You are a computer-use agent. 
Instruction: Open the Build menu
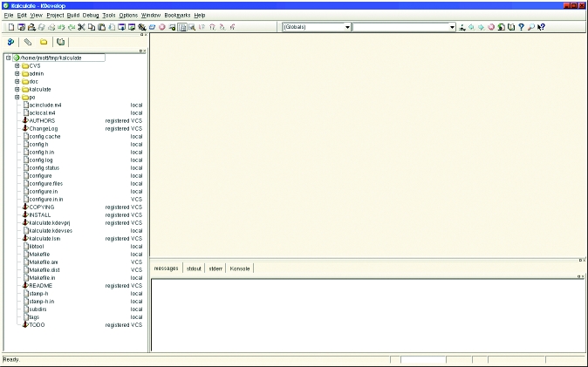73,16
